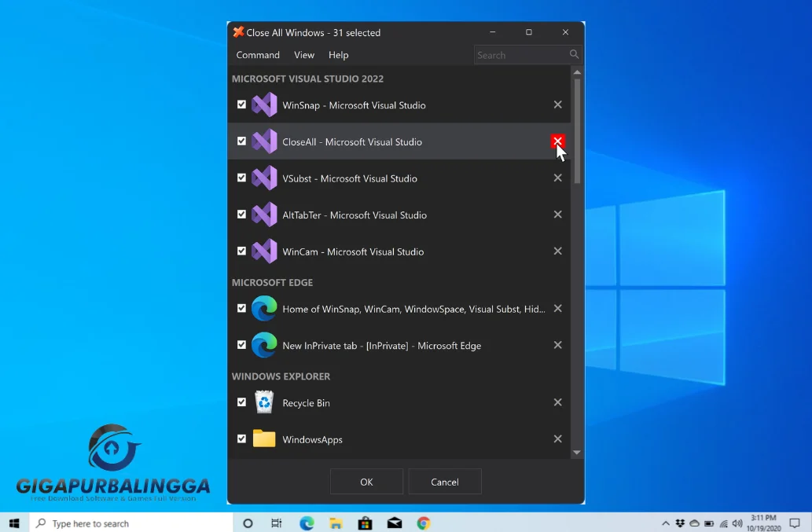Click the WindowsApps folder icon

pyautogui.click(x=264, y=438)
